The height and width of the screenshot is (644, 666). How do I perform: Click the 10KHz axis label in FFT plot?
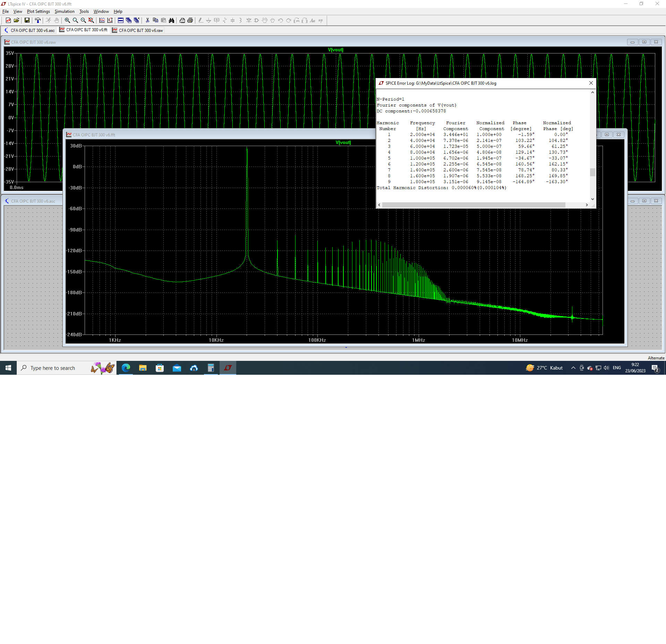pyautogui.click(x=216, y=340)
